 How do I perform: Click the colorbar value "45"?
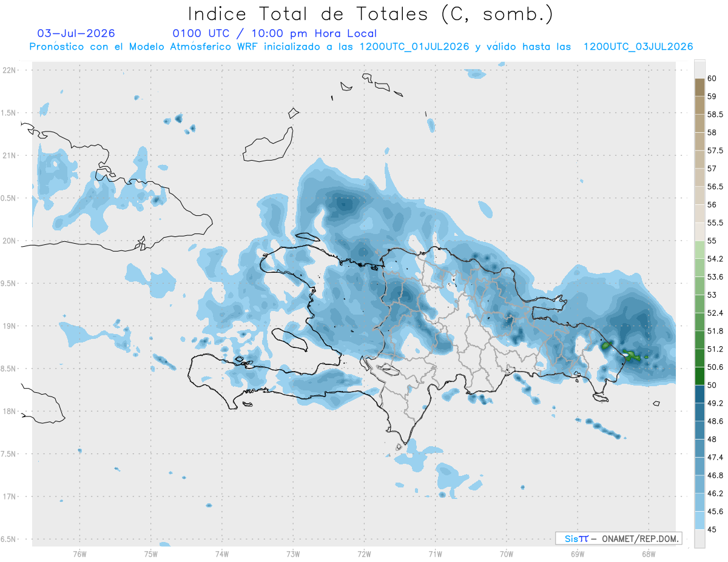click(712, 529)
